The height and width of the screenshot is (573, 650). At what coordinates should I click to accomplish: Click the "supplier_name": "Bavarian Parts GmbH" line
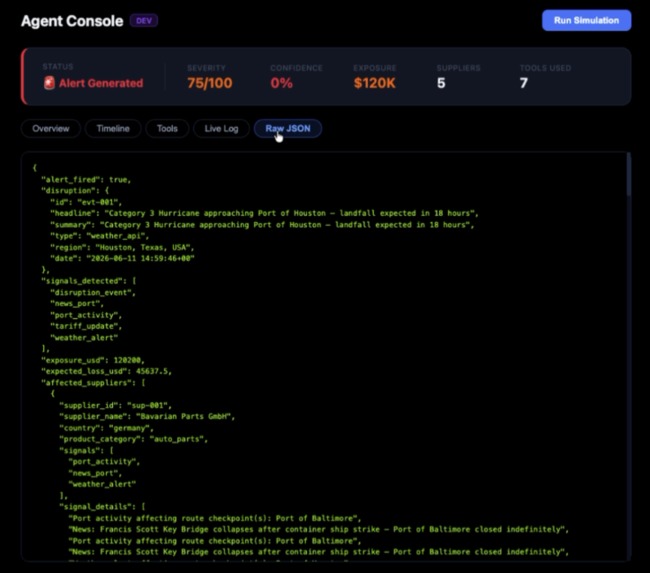147,417
